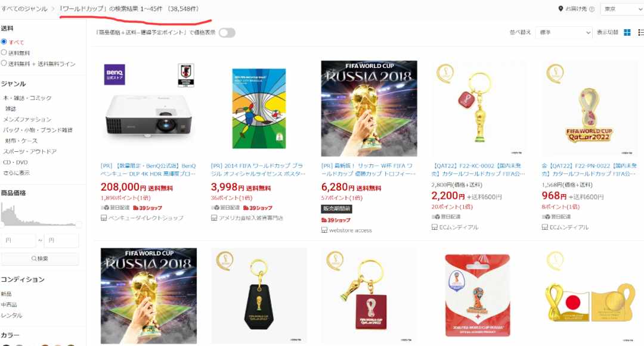Click the shop icon beside ベンキューダイレクトショップ
Screen dimensions: 644x346
104,218
